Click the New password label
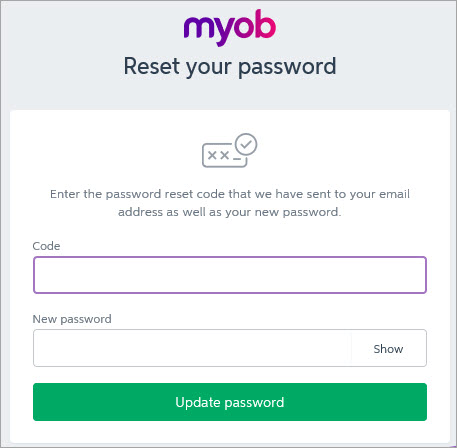The width and height of the screenshot is (457, 448). coord(72,319)
